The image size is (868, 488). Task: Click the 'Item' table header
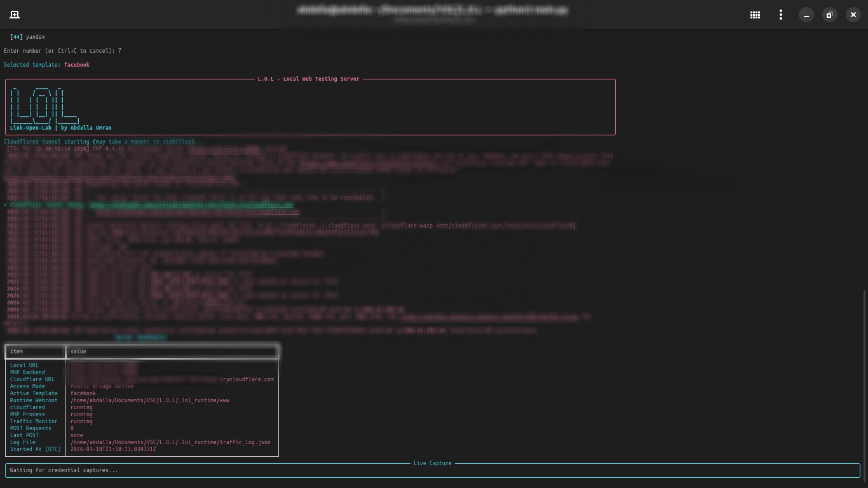click(16, 351)
